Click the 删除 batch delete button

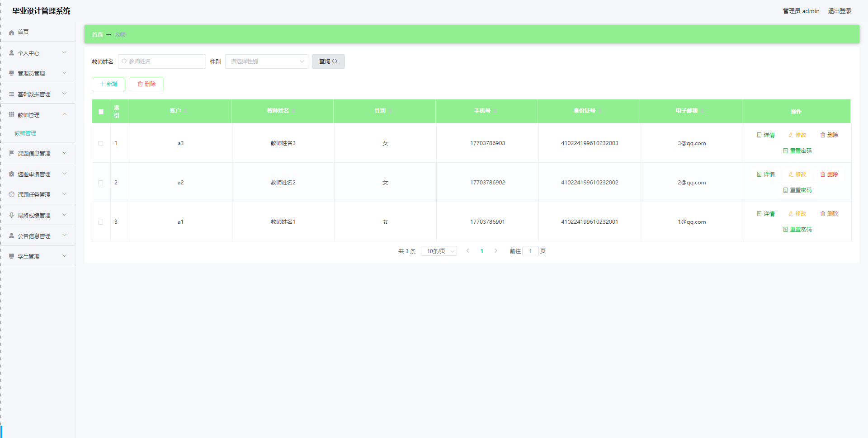(146, 84)
